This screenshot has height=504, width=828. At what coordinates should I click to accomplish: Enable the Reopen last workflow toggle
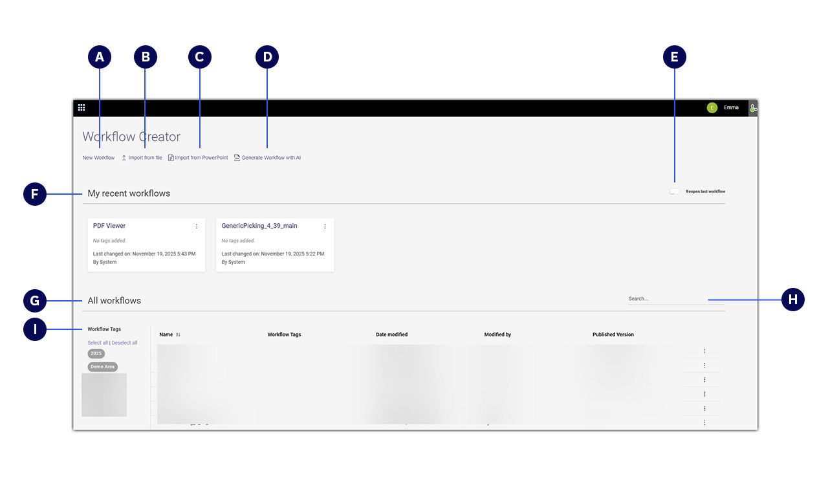tap(675, 192)
